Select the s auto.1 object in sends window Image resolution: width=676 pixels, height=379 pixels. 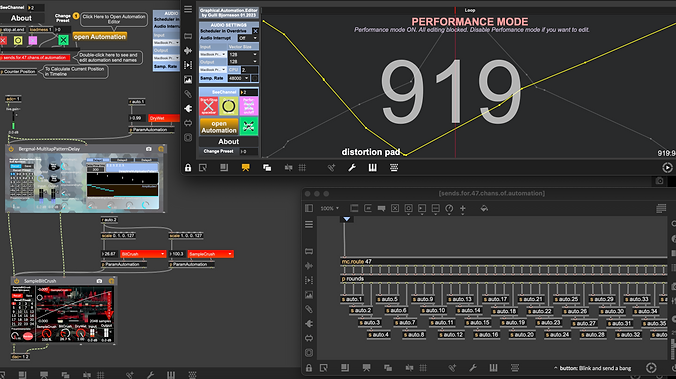pos(352,299)
